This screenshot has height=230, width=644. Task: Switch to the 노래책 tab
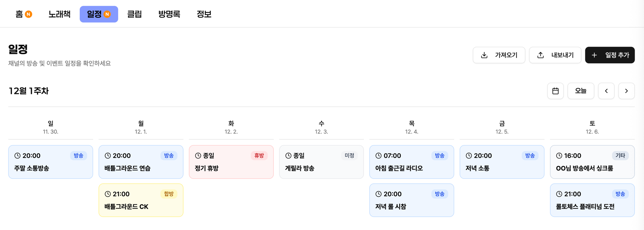[59, 14]
